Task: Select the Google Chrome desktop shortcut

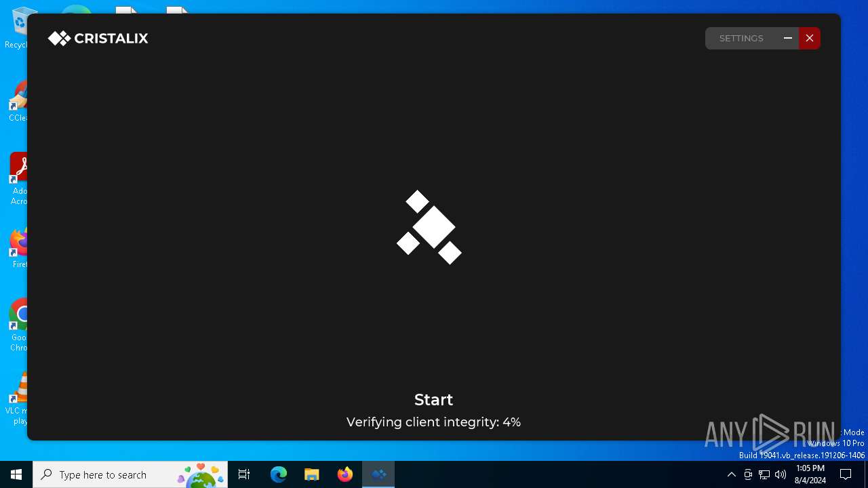Action: [x=19, y=325]
